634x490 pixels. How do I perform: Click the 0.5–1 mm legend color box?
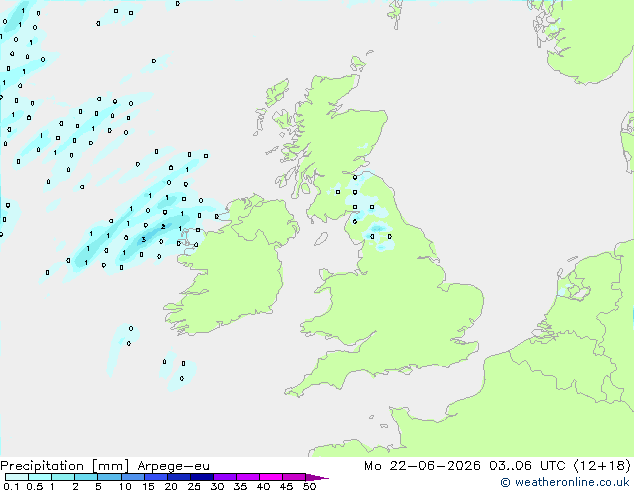point(40,477)
